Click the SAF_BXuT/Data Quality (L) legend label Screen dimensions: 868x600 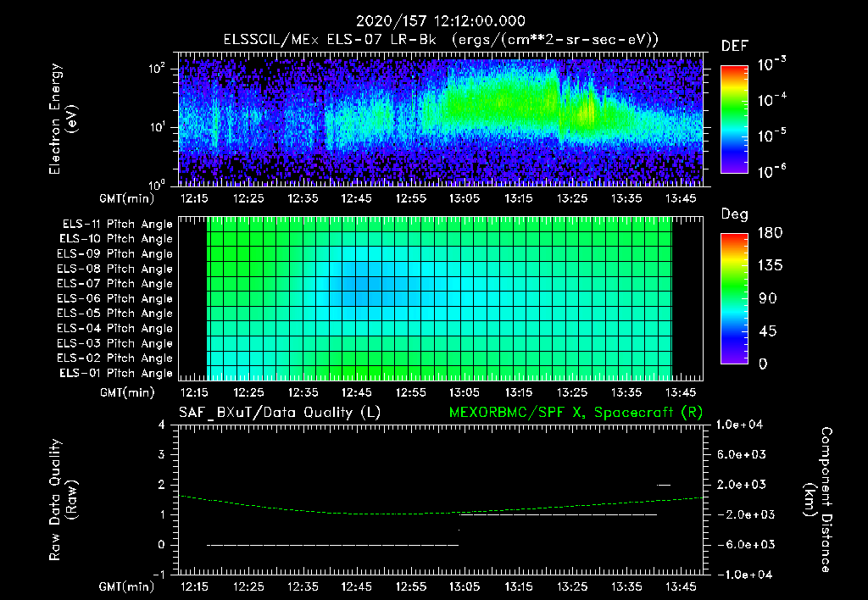(x=280, y=413)
